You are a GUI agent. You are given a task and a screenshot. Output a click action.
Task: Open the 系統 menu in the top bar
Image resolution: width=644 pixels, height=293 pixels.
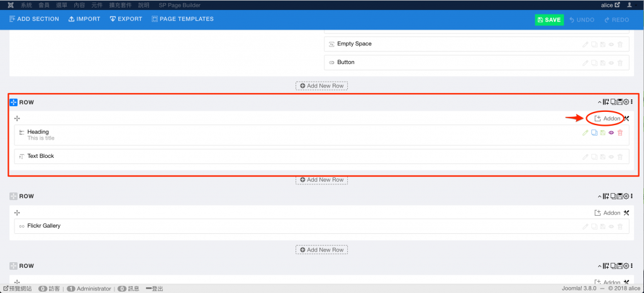(x=26, y=5)
